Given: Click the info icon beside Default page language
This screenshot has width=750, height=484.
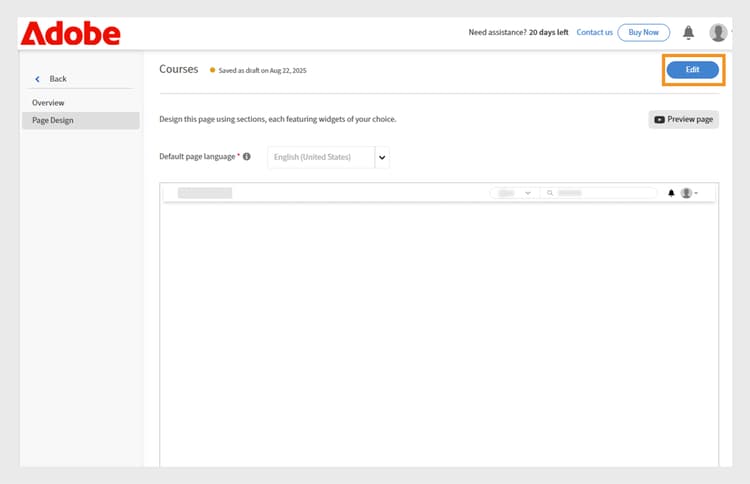Looking at the screenshot, I should point(247,157).
